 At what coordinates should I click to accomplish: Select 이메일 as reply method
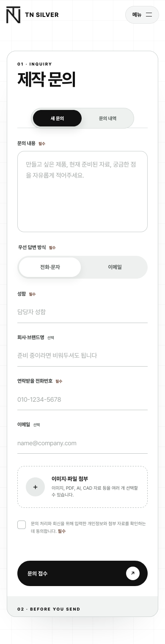tap(115, 267)
